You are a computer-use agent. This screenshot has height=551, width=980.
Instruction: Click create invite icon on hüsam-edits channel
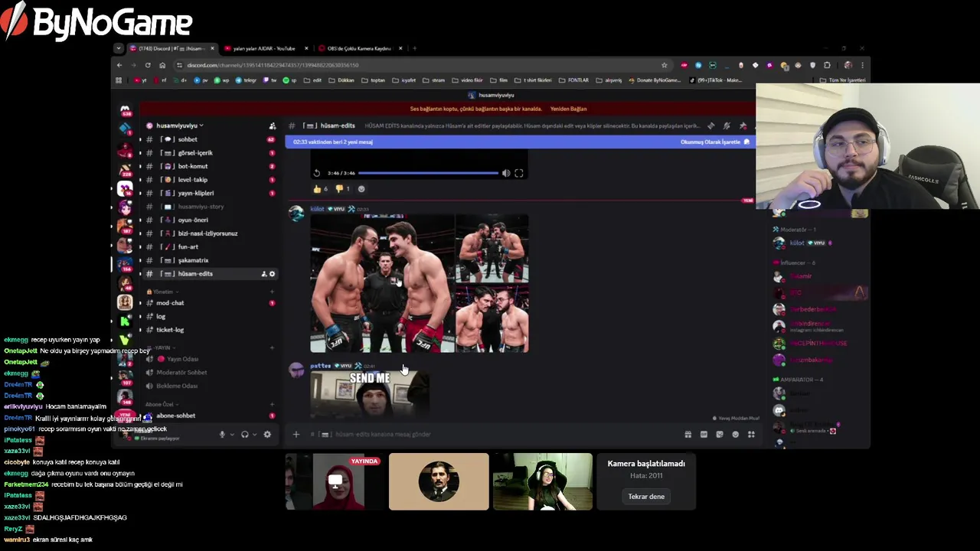tap(263, 274)
